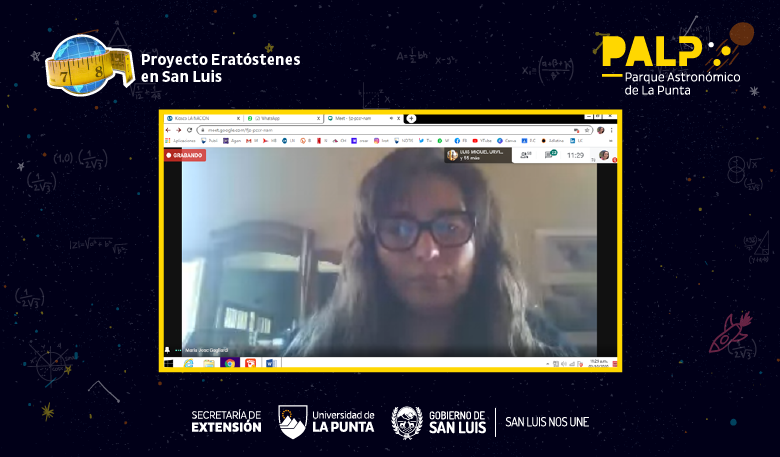Image resolution: width=780 pixels, height=457 pixels.
Task: Open Word from the taskbar
Action: (x=270, y=364)
